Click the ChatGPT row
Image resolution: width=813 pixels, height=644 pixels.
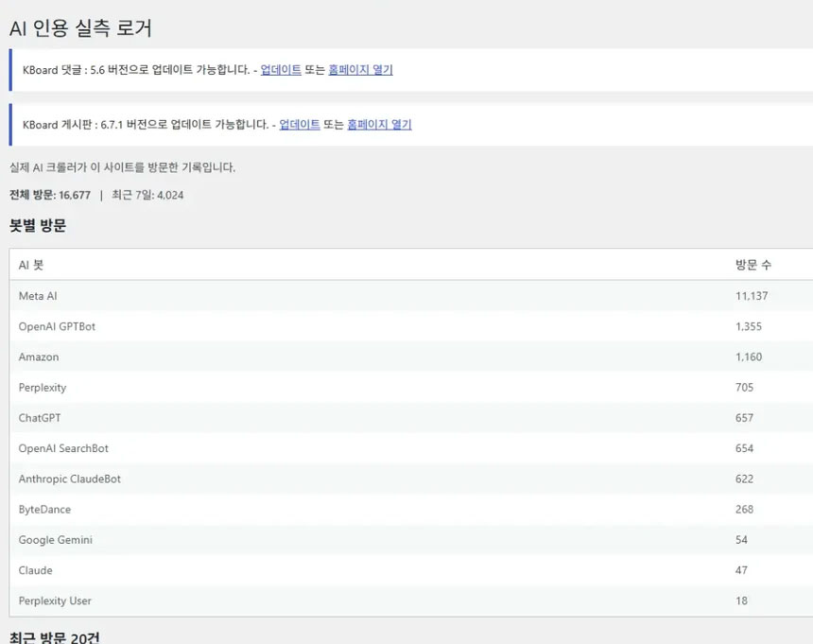tap(411, 418)
